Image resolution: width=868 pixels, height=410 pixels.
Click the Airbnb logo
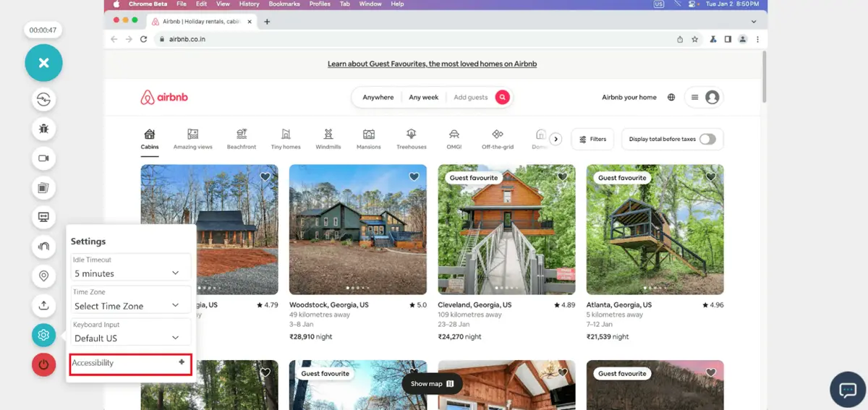[164, 97]
